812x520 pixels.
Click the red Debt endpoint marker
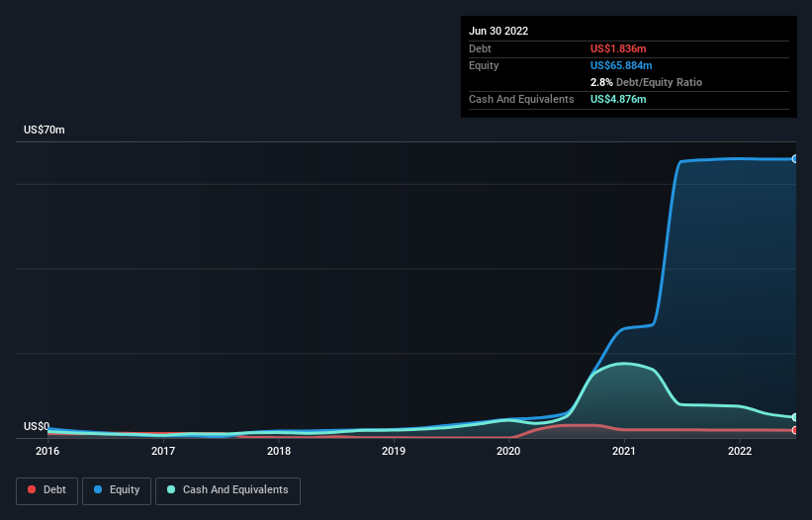(795, 430)
